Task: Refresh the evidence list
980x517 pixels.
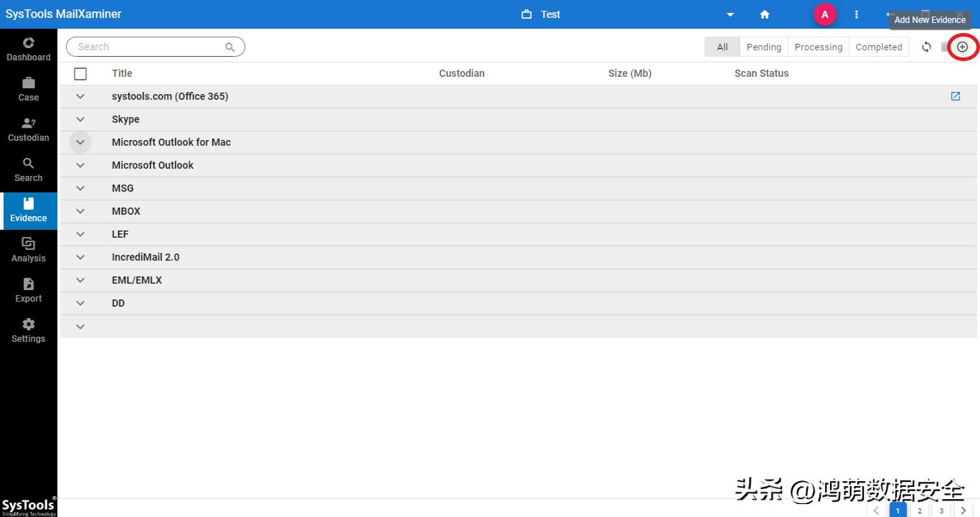Action: point(926,47)
